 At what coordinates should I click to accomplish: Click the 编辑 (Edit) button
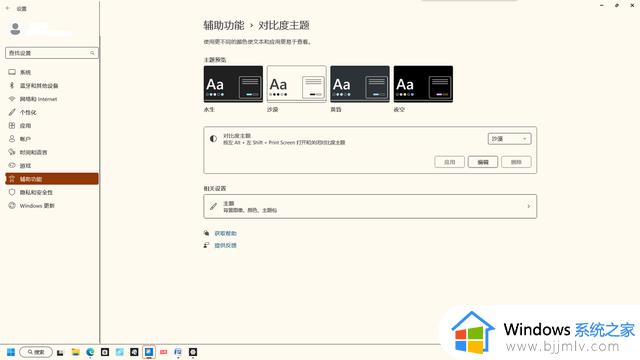[x=483, y=162]
